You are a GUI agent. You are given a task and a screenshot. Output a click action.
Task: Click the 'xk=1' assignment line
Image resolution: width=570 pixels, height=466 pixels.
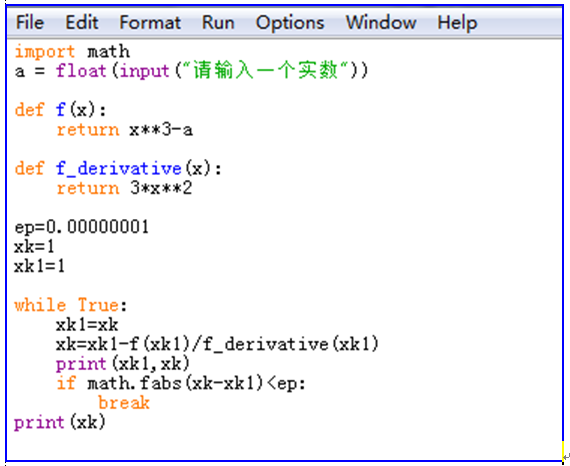click(x=34, y=247)
